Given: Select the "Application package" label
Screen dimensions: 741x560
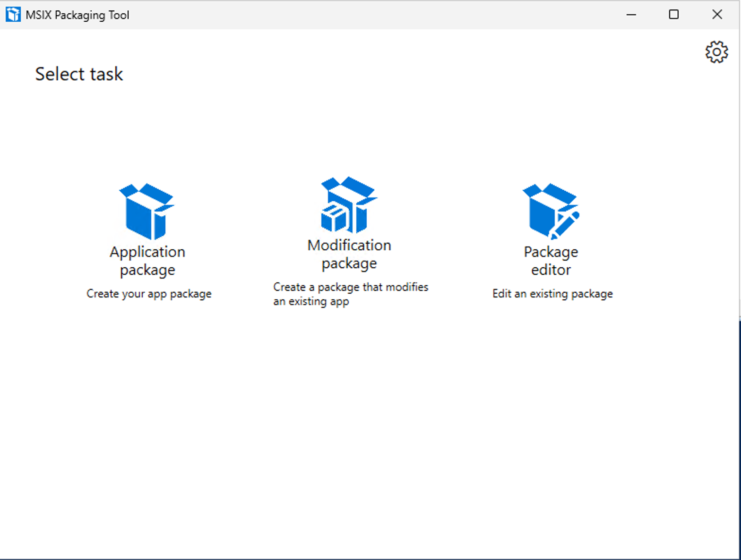Looking at the screenshot, I should coord(147,261).
